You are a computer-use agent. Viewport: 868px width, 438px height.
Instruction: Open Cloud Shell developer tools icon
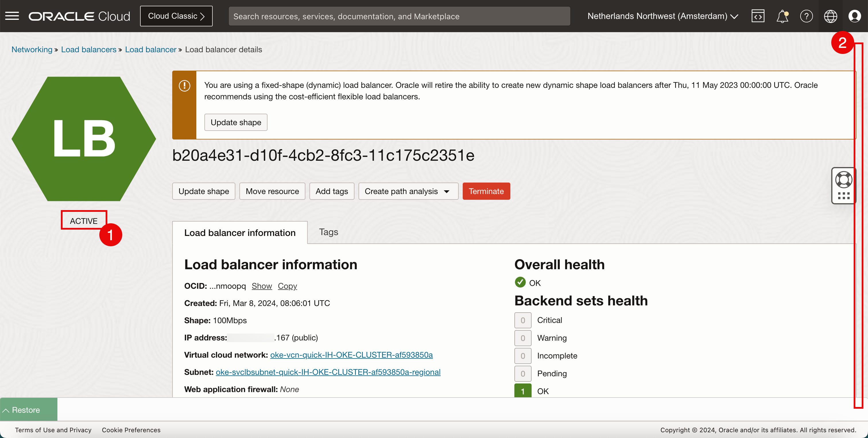(758, 16)
